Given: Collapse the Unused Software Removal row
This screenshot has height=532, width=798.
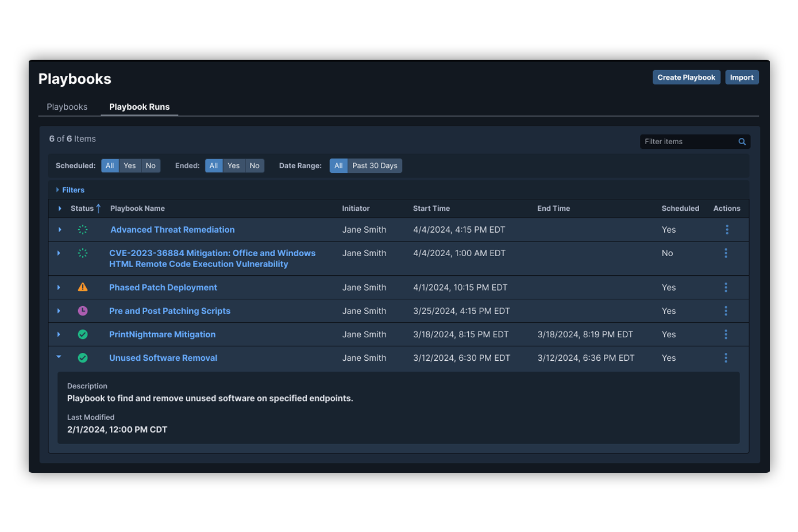Looking at the screenshot, I should [59, 357].
